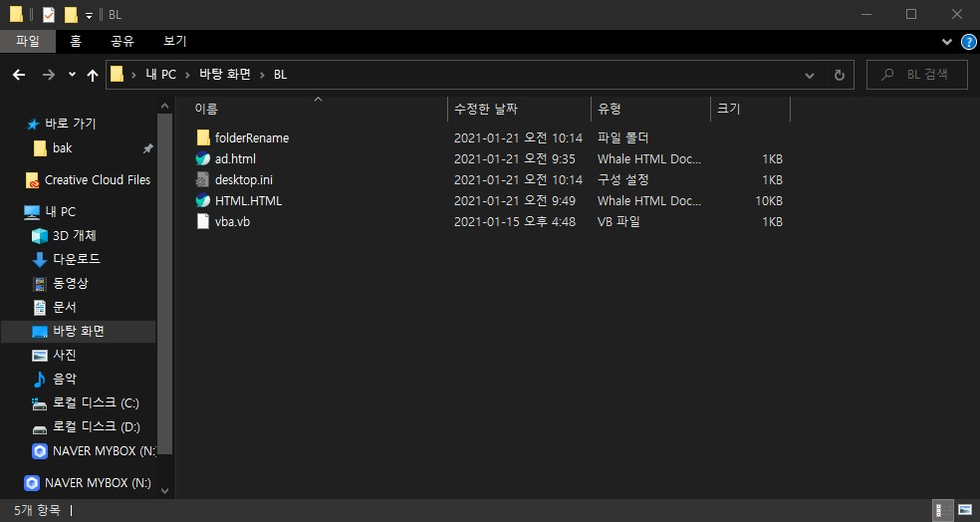Image resolution: width=980 pixels, height=522 pixels.
Task: Select 바탕 화면 in the navigation pane
Action: tap(78, 332)
